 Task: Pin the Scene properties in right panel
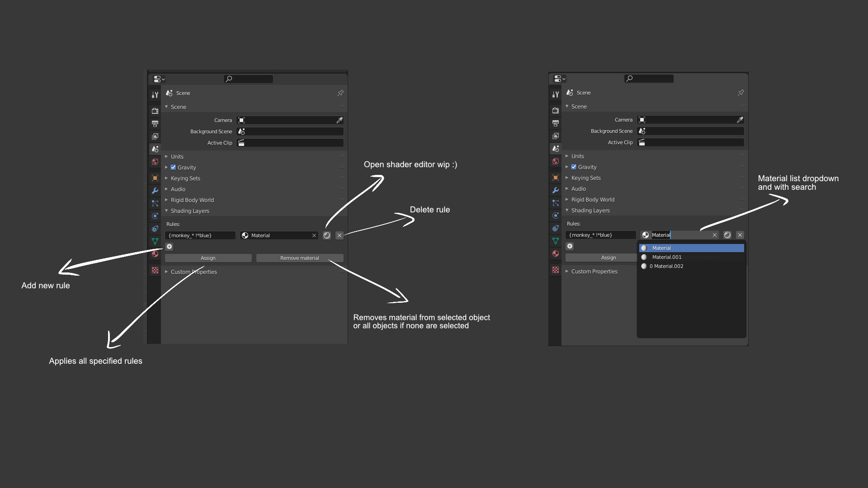(x=741, y=93)
